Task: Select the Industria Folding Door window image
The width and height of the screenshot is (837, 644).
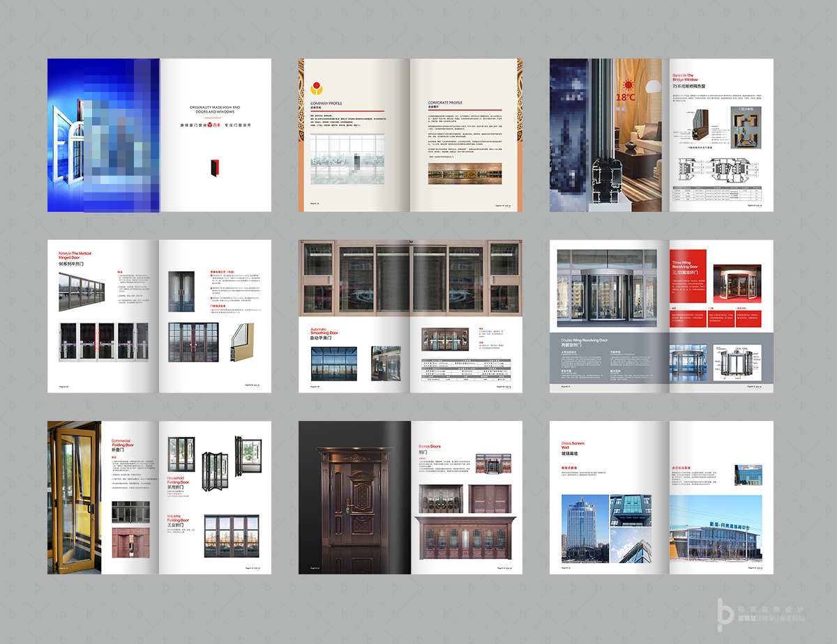Action: pyautogui.click(x=232, y=535)
